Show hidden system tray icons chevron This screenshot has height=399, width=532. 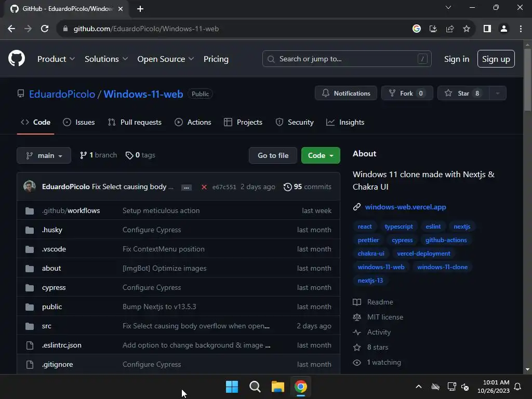point(419,387)
